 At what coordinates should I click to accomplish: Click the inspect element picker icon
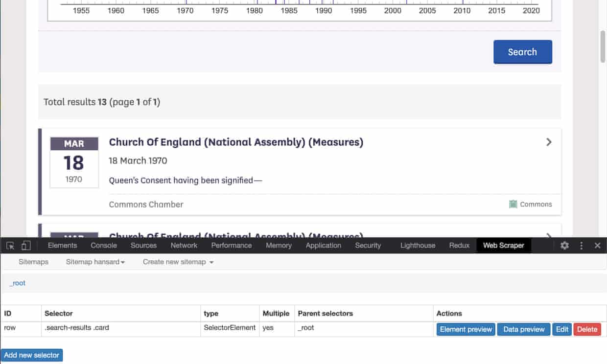point(10,246)
